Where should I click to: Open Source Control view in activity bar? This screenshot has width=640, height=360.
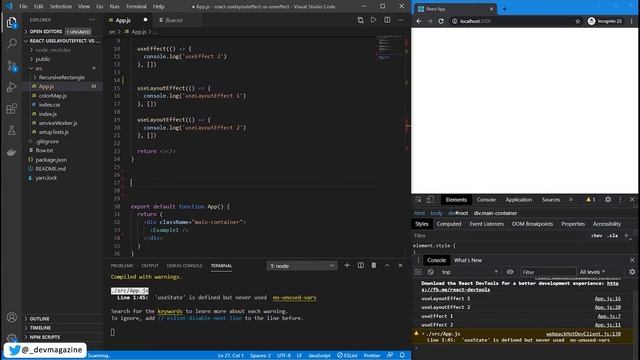click(x=11, y=66)
